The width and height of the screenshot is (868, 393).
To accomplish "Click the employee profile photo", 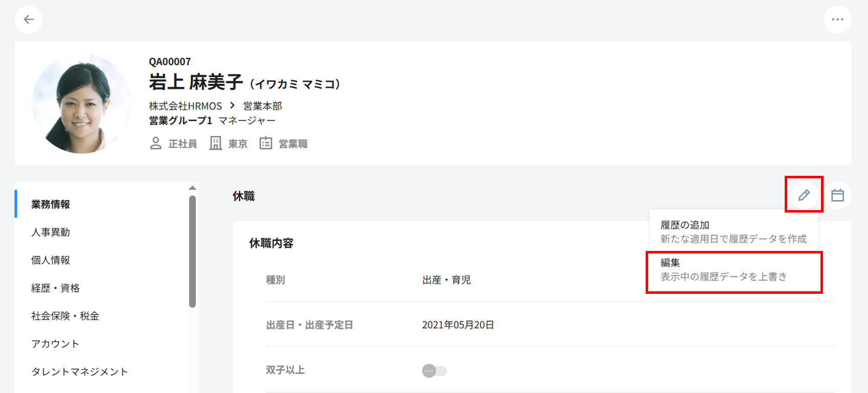I will (x=82, y=103).
